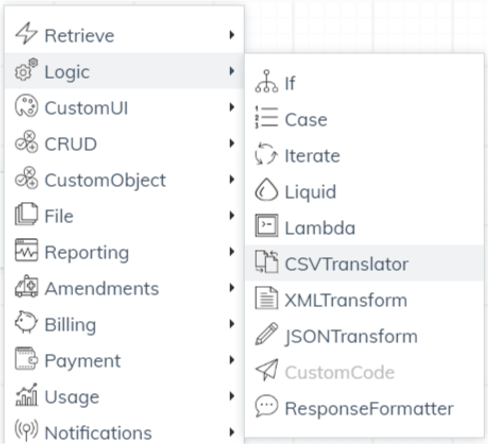Click the palette icon for CustomUI
This screenshot has height=444, width=488.
[x=26, y=106]
